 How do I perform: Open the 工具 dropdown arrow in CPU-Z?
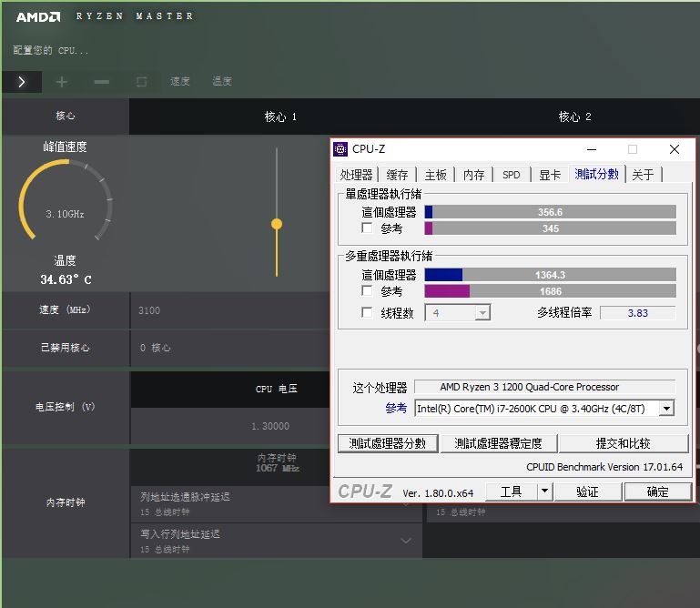(544, 491)
